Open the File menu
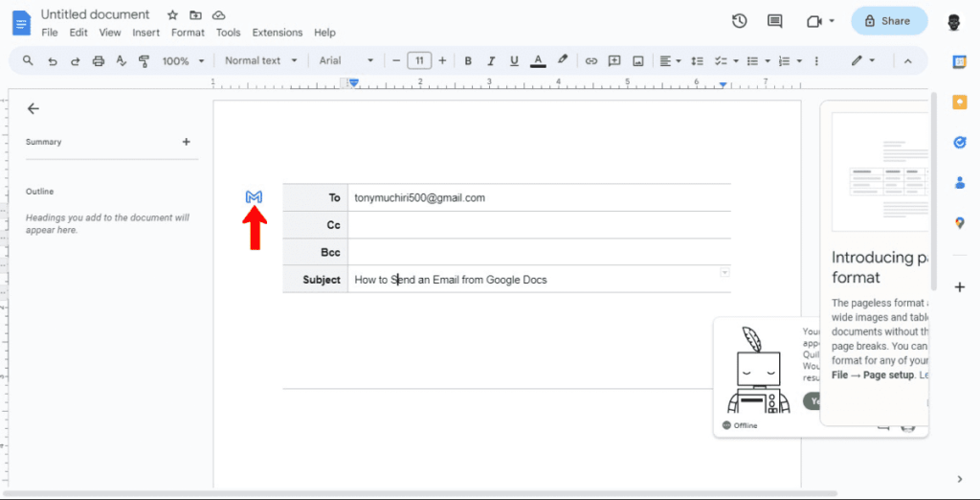 click(x=50, y=33)
